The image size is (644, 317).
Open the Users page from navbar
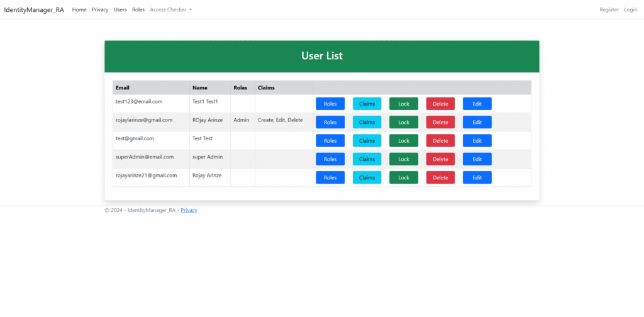click(x=120, y=10)
